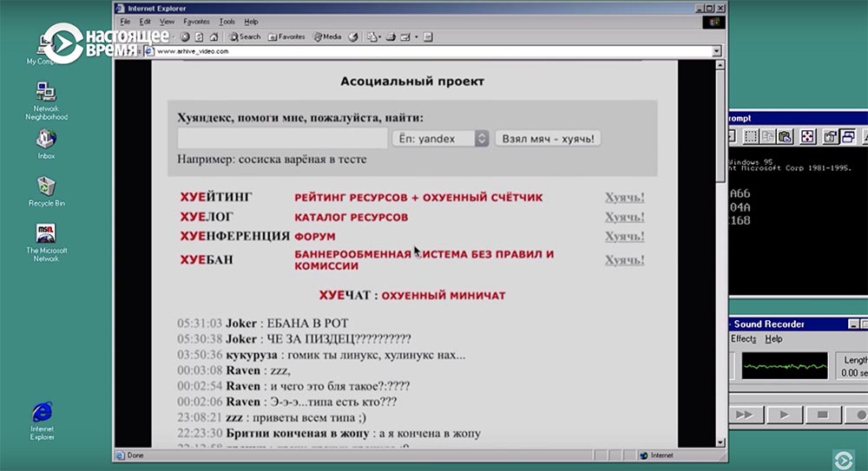This screenshot has width=868, height=471.
Task: Click the address bar URL www.arhive_video.com
Action: click(x=193, y=51)
